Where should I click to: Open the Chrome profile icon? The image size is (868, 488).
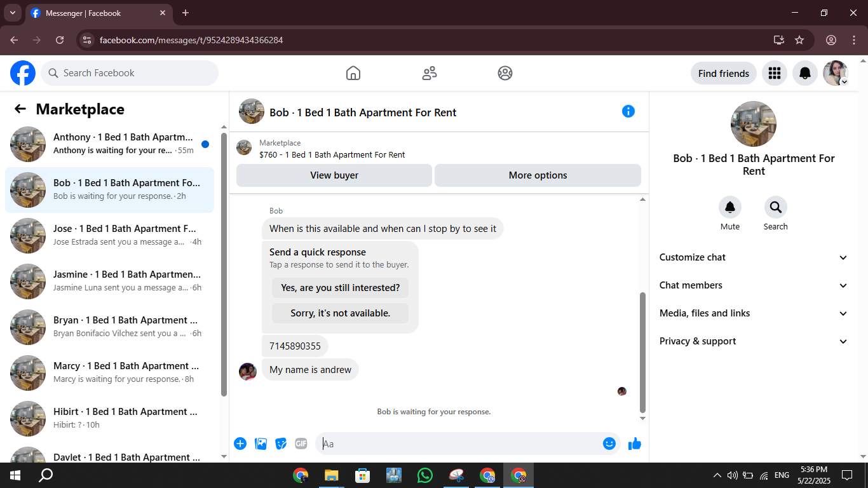coord(831,40)
